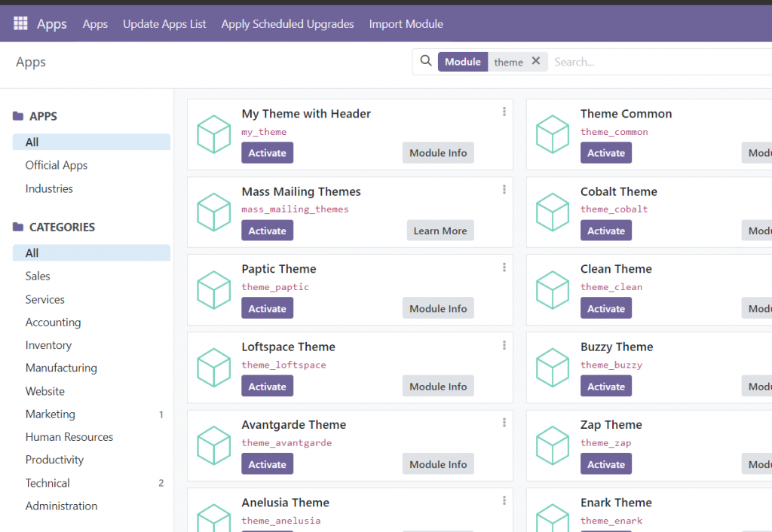The height and width of the screenshot is (532, 772).
Task: Open kebab menu on Avantgarde Theme card
Action: pyautogui.click(x=504, y=423)
